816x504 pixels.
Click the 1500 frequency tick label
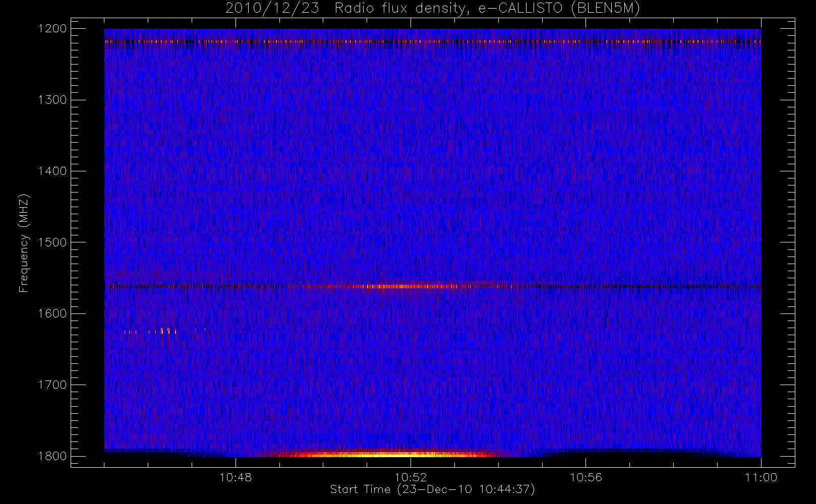click(x=52, y=242)
